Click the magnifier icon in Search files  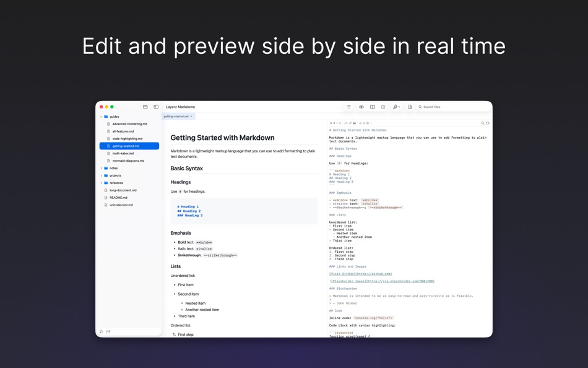point(420,107)
